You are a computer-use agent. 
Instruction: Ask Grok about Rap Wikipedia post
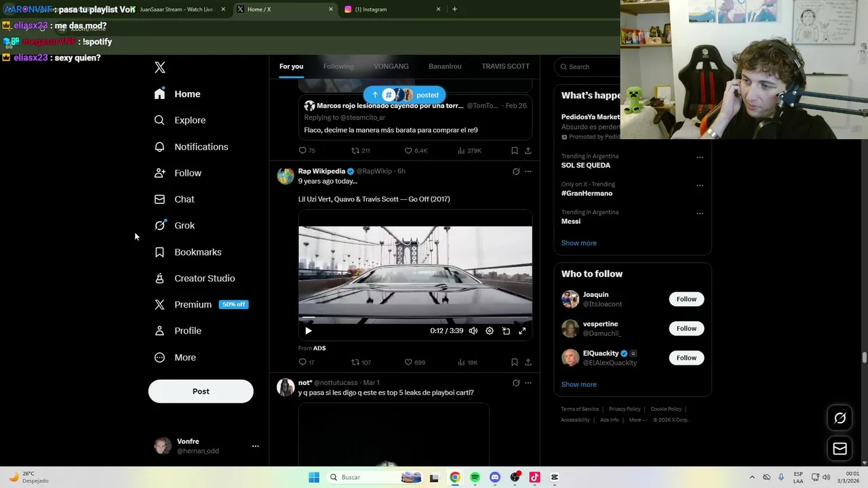(516, 171)
